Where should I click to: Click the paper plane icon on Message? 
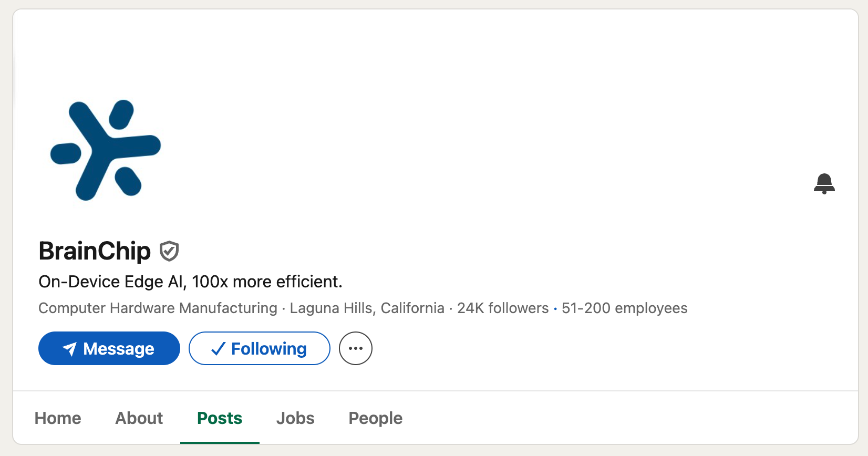[69, 349]
